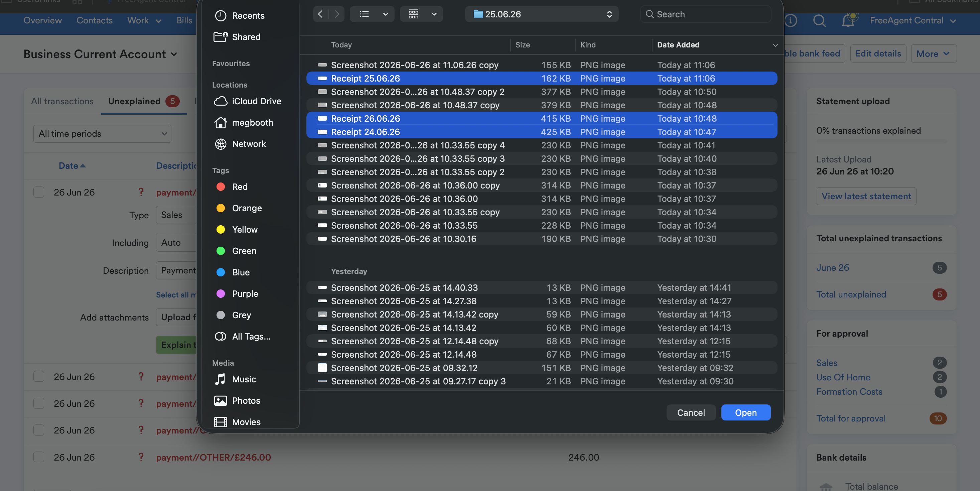The width and height of the screenshot is (980, 491).
Task: Open the FreeAgent info icon
Action: 791,20
